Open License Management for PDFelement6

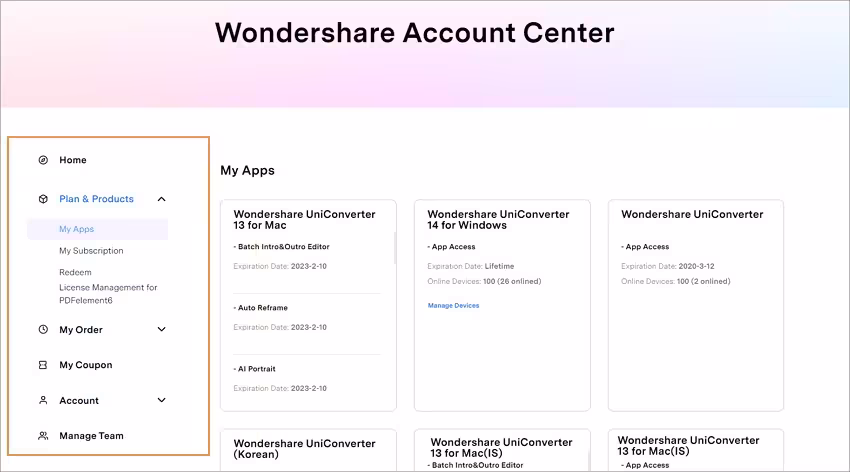point(108,294)
